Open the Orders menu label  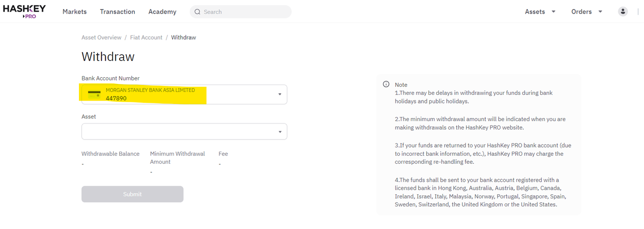pyautogui.click(x=582, y=12)
